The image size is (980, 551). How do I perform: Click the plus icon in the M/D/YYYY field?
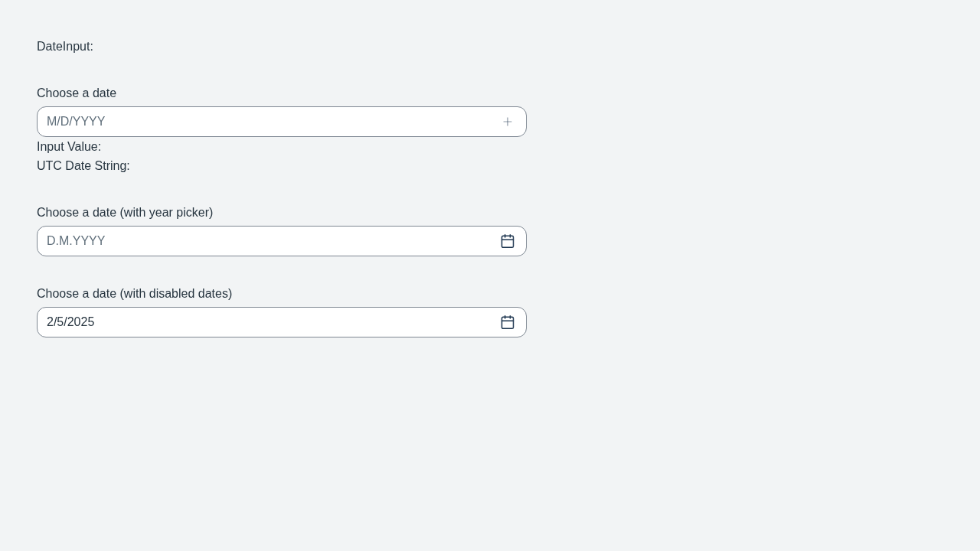coord(508,122)
